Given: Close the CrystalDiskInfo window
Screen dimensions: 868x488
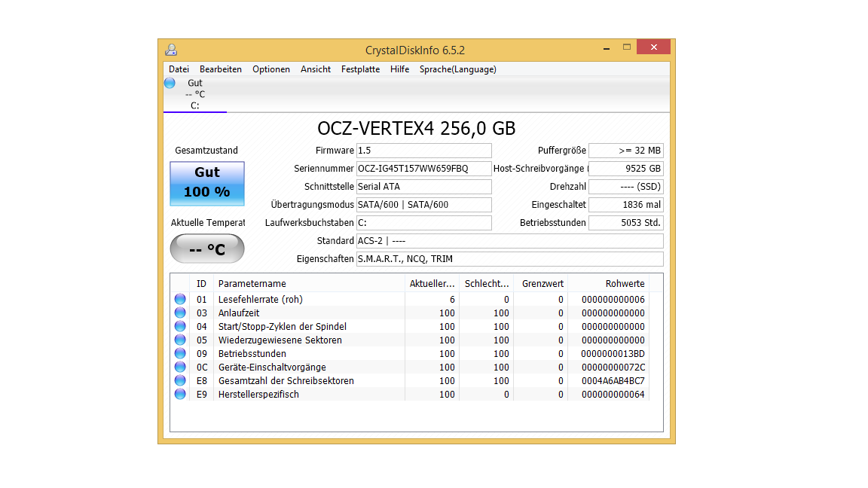Looking at the screenshot, I should pos(654,47).
